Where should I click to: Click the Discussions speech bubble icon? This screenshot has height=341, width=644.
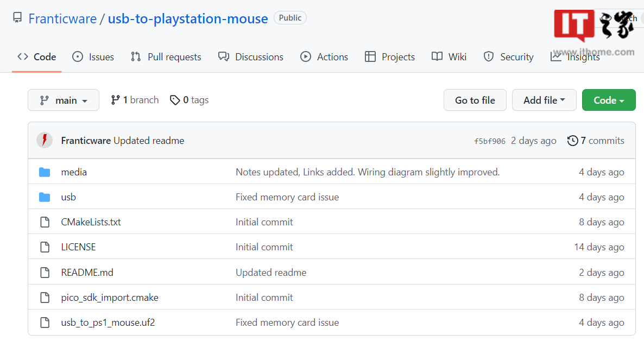click(224, 56)
